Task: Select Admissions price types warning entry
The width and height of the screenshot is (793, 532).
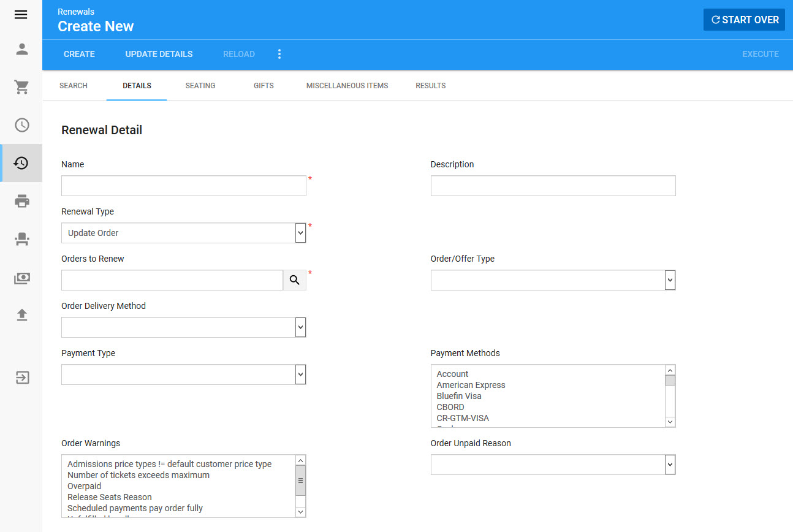Action: point(170,464)
